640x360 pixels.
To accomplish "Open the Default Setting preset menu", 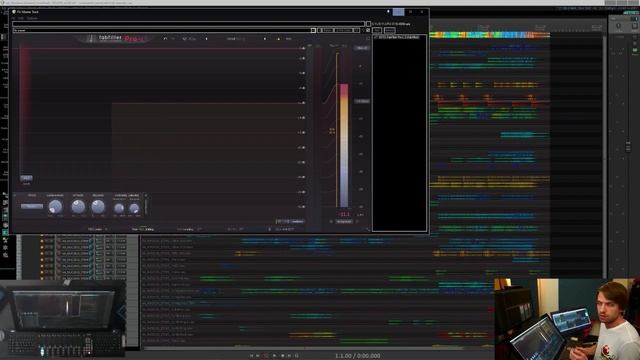I will click(236, 39).
